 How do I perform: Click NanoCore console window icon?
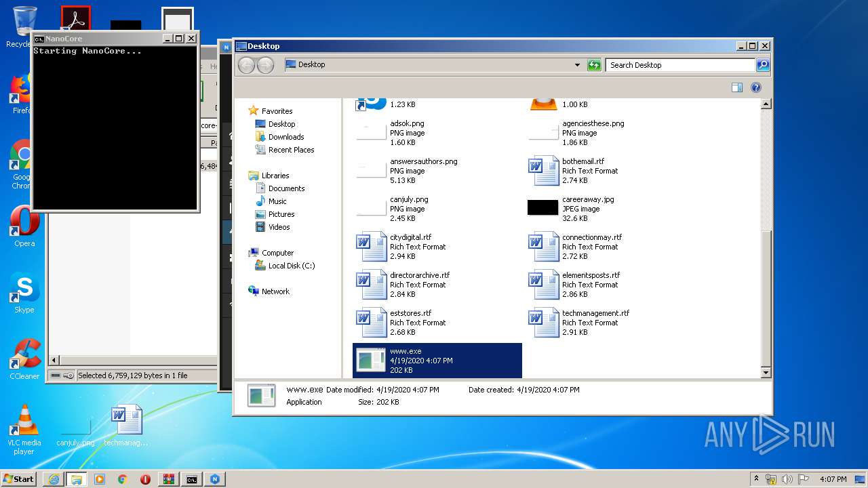coord(39,39)
